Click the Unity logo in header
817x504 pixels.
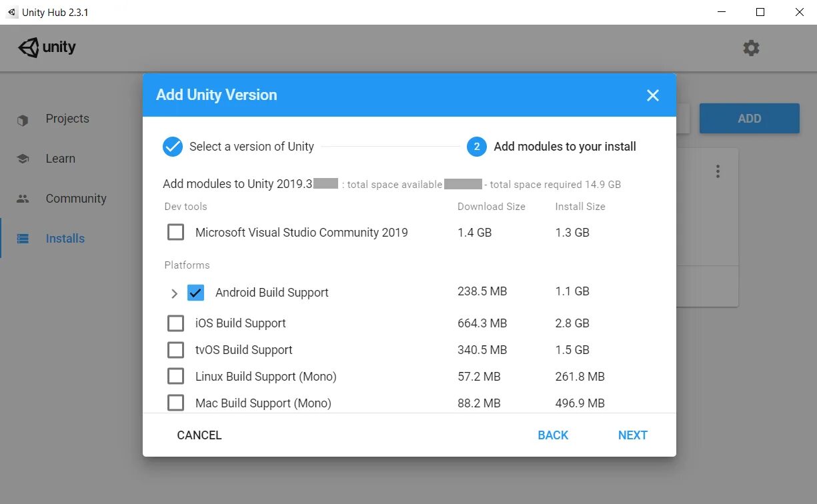click(x=47, y=47)
